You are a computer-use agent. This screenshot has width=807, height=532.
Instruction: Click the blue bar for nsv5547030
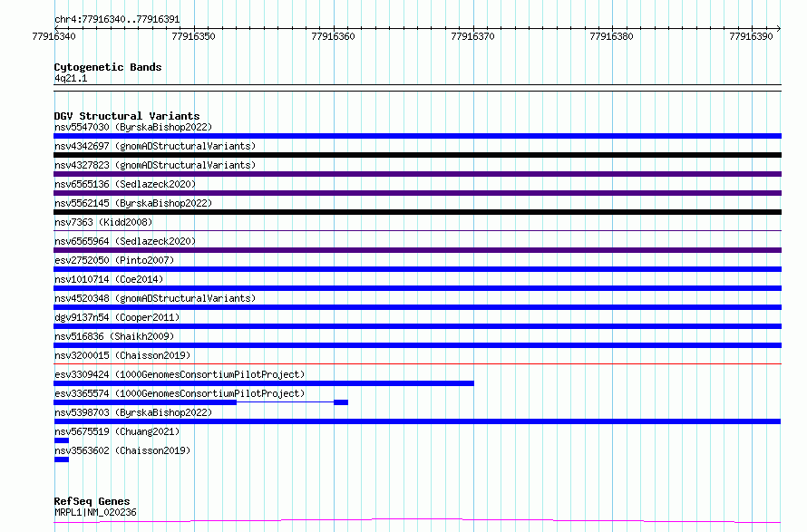pos(417,136)
